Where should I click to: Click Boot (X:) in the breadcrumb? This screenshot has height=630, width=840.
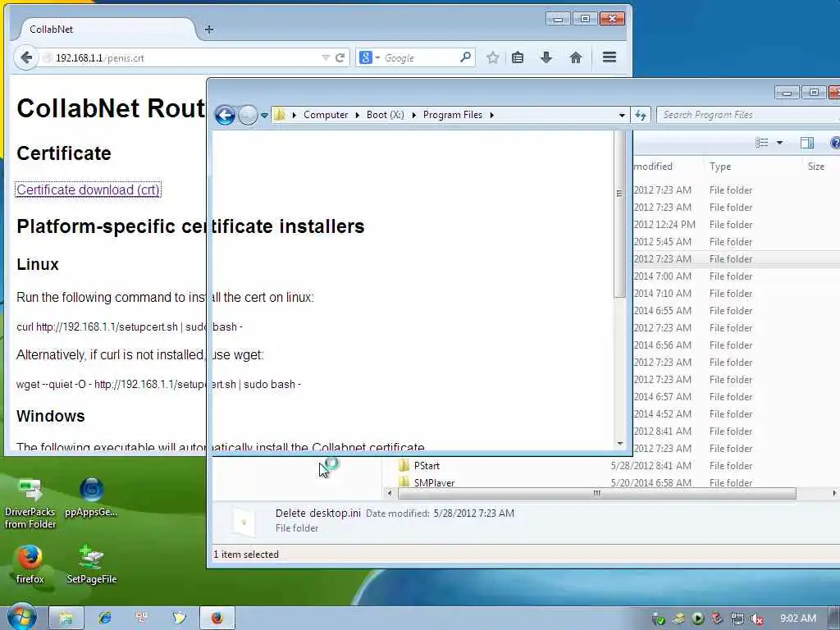(x=386, y=115)
